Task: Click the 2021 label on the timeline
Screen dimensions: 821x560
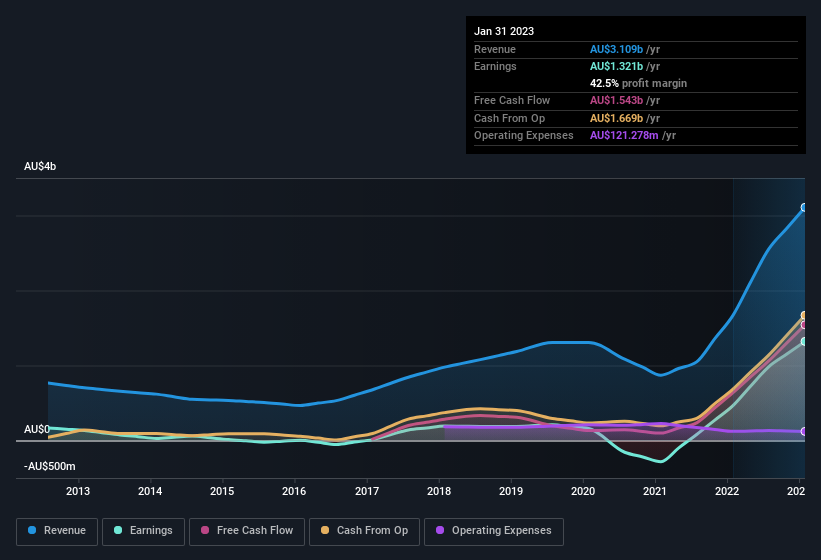Action: tap(655, 491)
